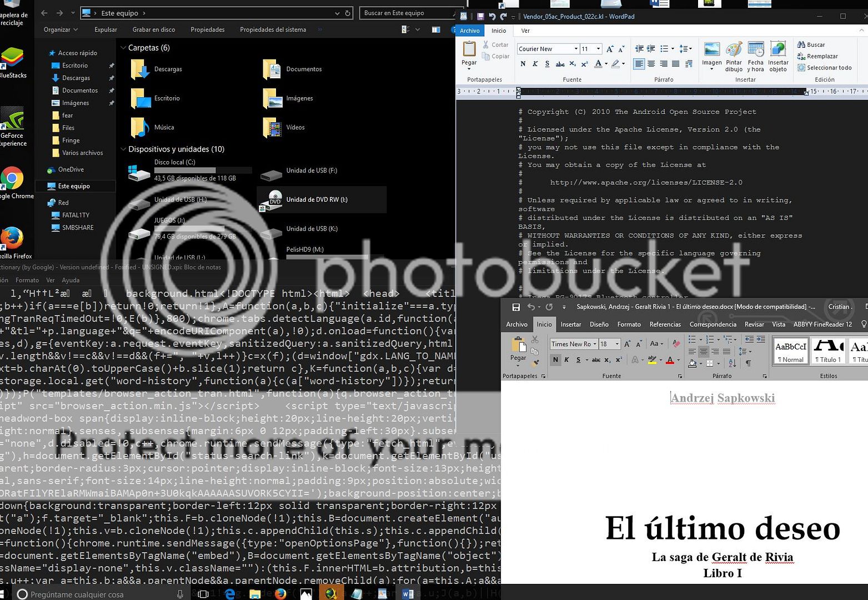Open Firefox from the taskbar

pyautogui.click(x=280, y=594)
